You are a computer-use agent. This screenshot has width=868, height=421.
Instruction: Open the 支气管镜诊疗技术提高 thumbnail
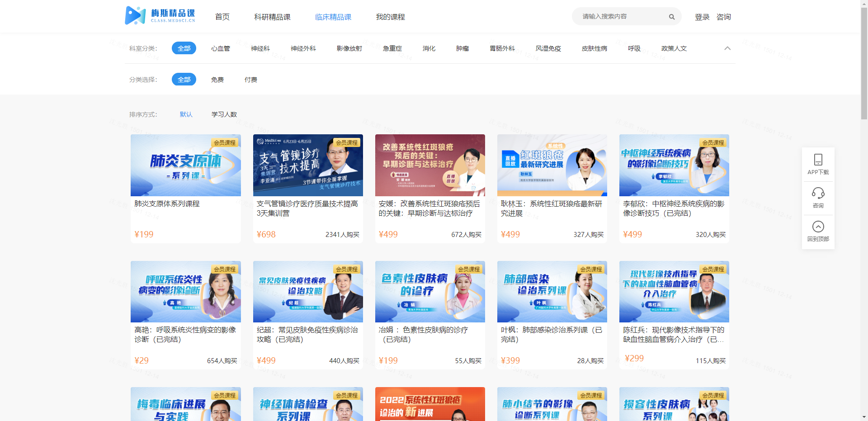(x=308, y=165)
